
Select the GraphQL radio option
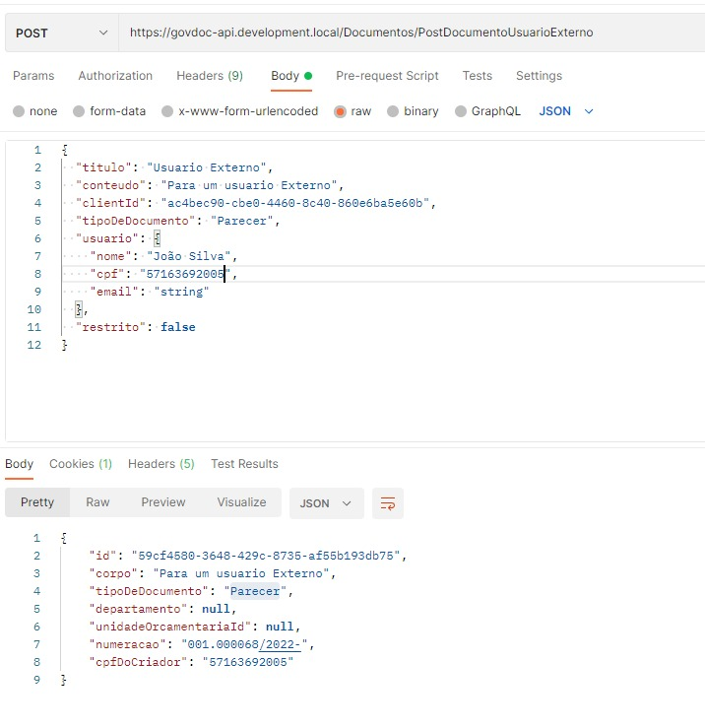pyautogui.click(x=461, y=111)
